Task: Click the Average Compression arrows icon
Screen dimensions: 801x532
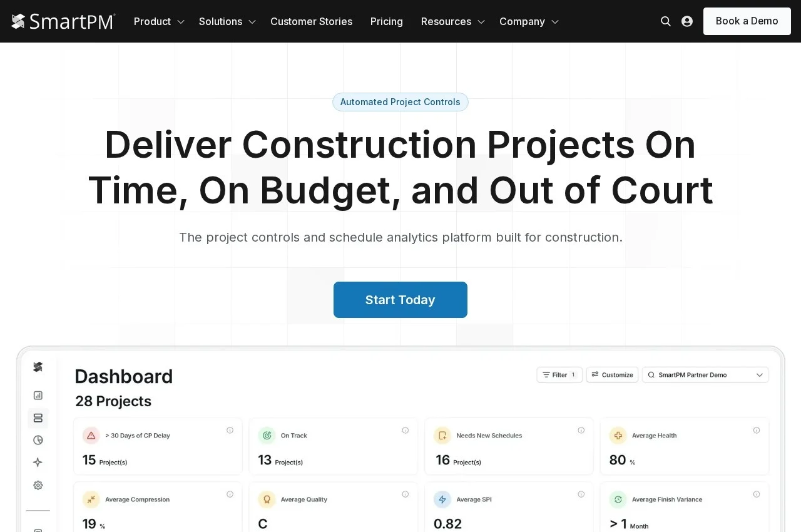Action: (91, 499)
